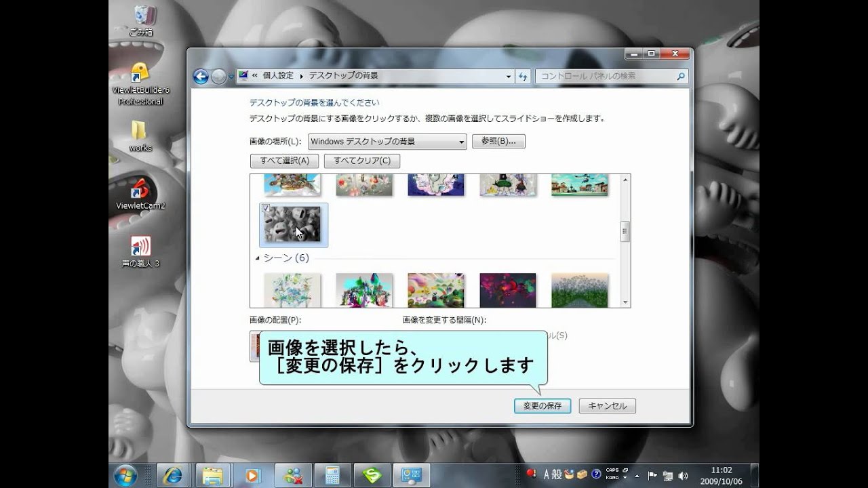
Task: Click the magnifier icon in the search box
Action: point(681,77)
